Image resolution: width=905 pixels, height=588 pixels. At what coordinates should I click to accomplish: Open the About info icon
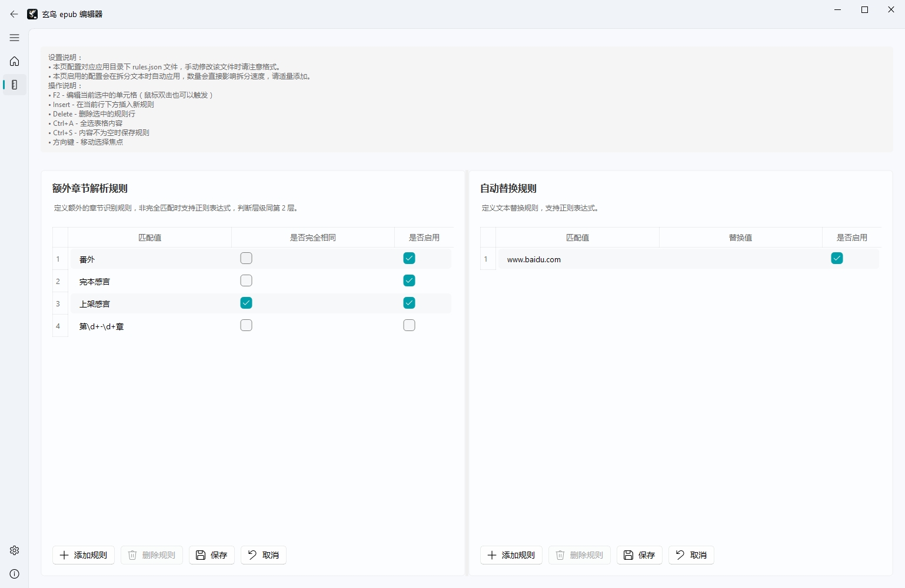tap(15, 574)
